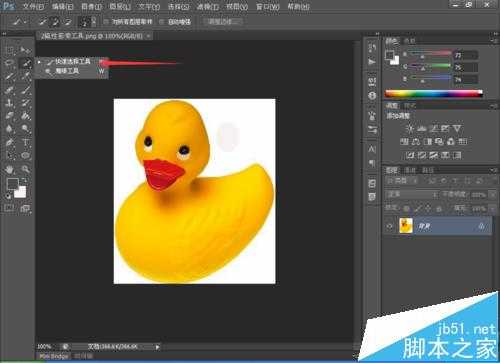The height and width of the screenshot is (363, 500).
Task: Add a Brightness/Contrast adjustment
Action: [x=410, y=128]
